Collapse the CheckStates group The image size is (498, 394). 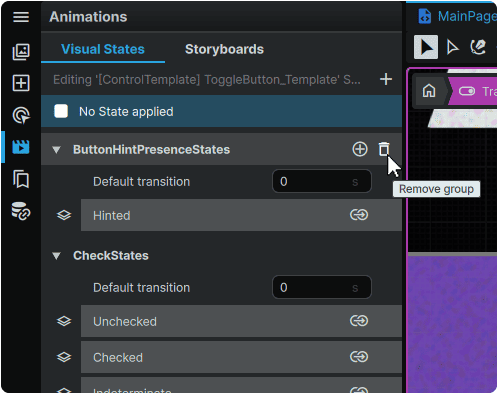[56, 256]
